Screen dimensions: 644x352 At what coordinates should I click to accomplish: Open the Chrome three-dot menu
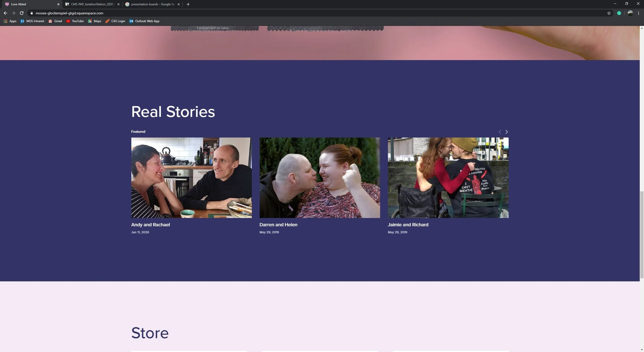pyautogui.click(x=639, y=13)
